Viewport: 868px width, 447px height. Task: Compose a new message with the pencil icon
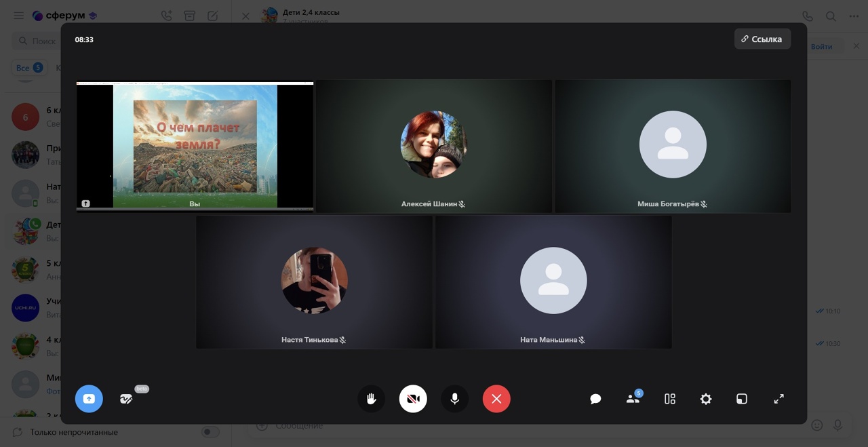pyautogui.click(x=212, y=16)
